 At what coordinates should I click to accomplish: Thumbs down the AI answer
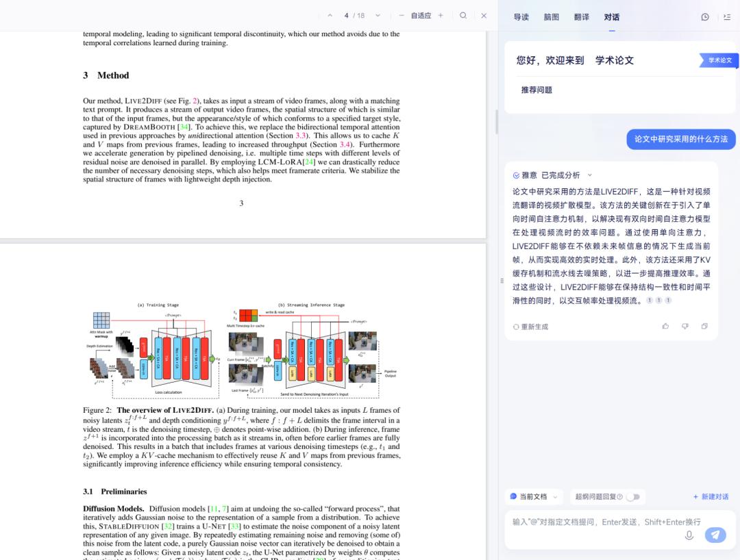point(684,327)
